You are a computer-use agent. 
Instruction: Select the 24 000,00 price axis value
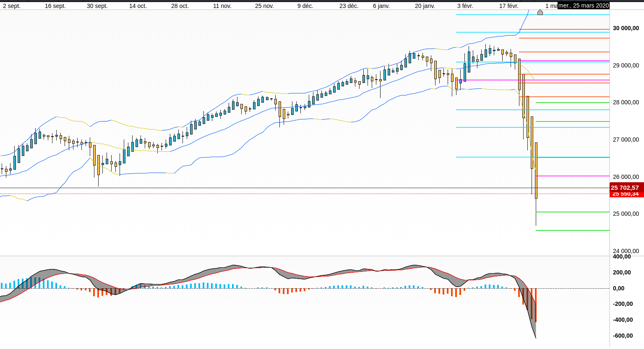pos(626,251)
